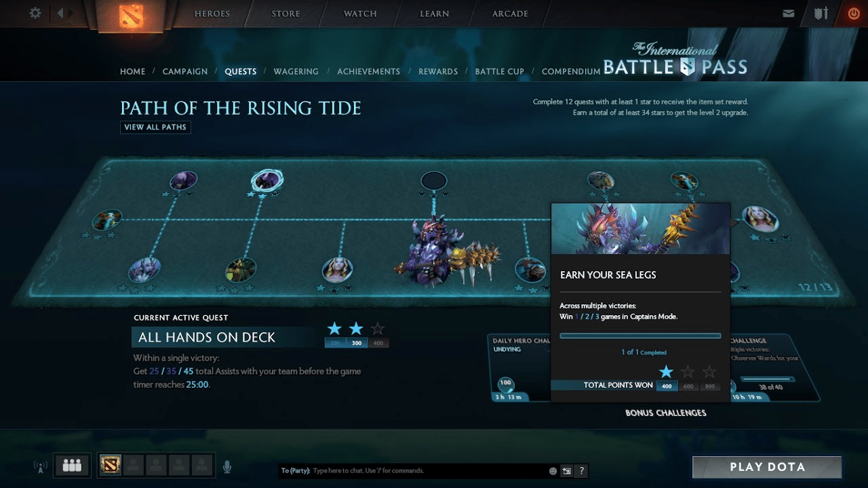Image resolution: width=868 pixels, height=488 pixels.
Task: Open the party members icon
Action: [72, 465]
